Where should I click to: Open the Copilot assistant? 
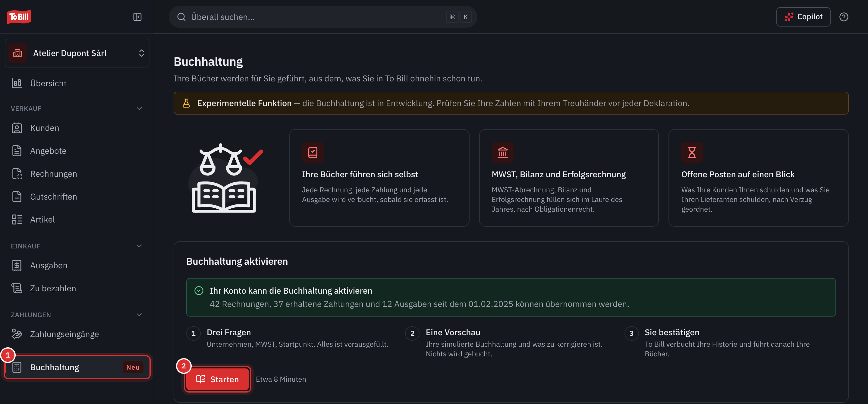[x=803, y=17]
